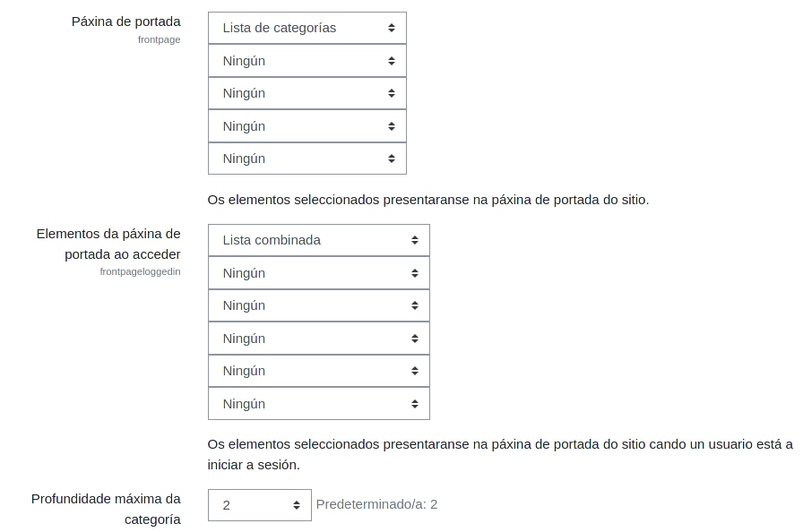Viewport: 803px width, 532px height.
Task: Expand fifth dropdown in the frontpageloggedin group
Action: coord(318,371)
